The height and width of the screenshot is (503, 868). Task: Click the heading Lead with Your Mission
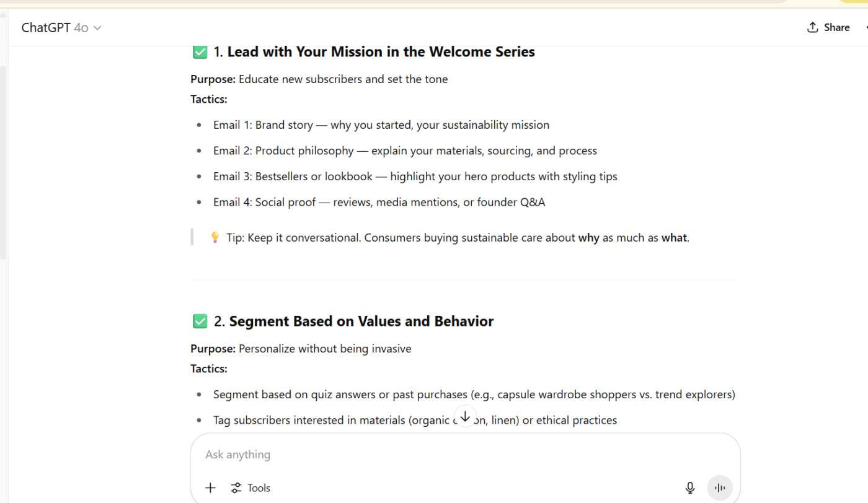click(x=381, y=52)
